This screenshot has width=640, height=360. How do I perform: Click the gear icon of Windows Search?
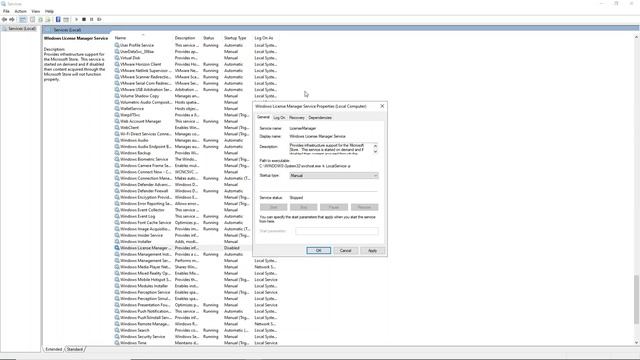click(117, 330)
